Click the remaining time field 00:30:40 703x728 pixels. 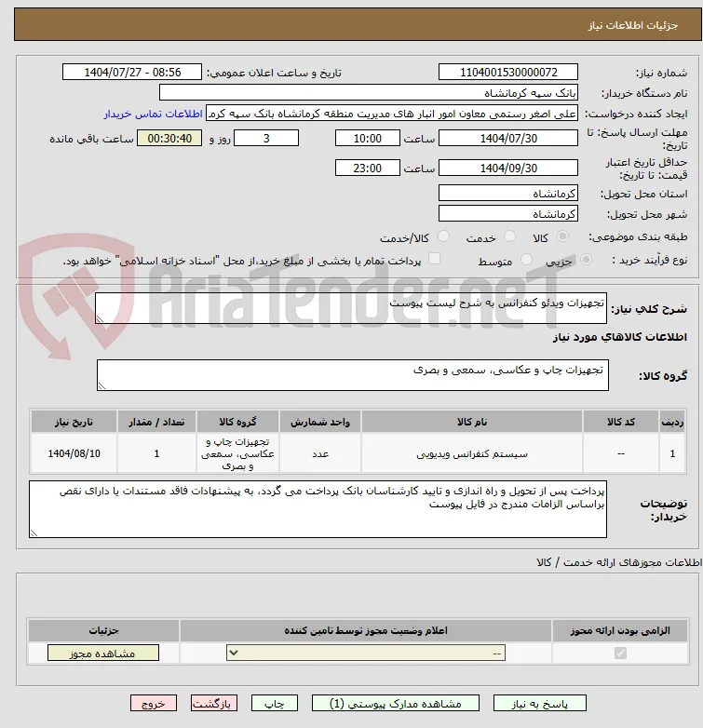(169, 139)
